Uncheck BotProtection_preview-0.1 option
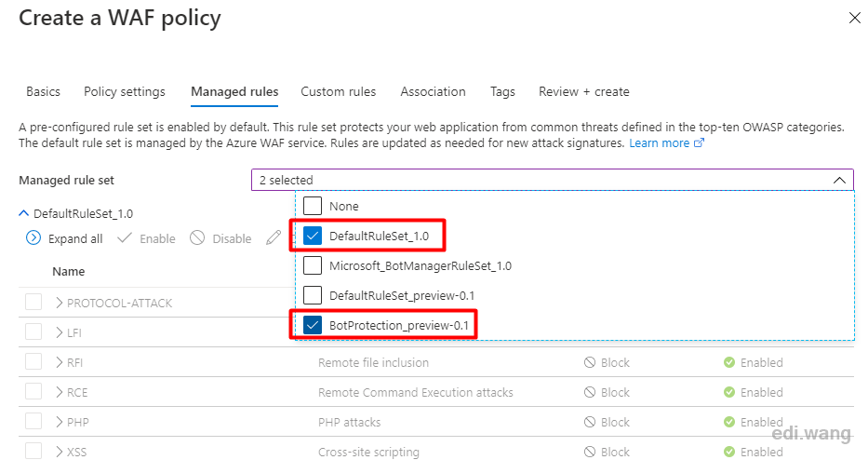The height and width of the screenshot is (460, 868). 313,325
